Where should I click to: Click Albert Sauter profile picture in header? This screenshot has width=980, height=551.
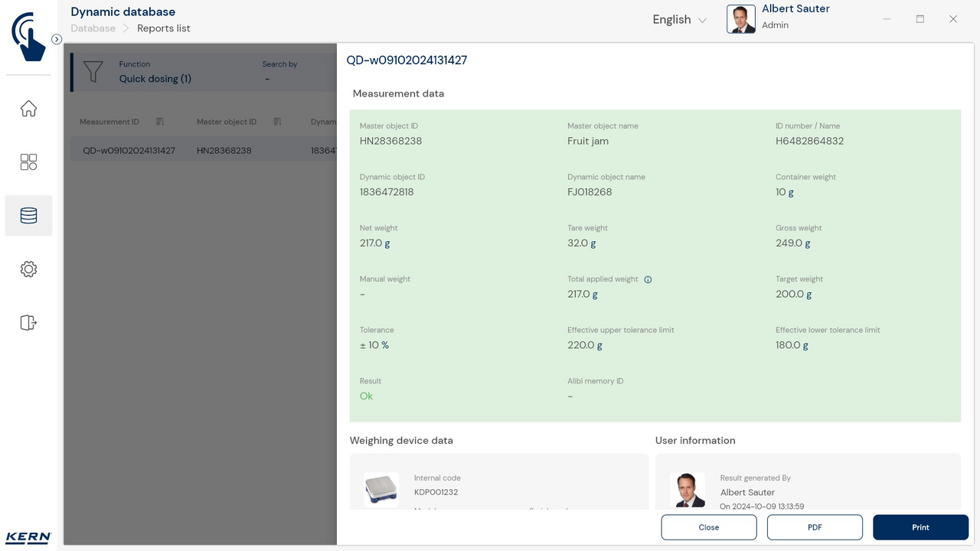(740, 20)
